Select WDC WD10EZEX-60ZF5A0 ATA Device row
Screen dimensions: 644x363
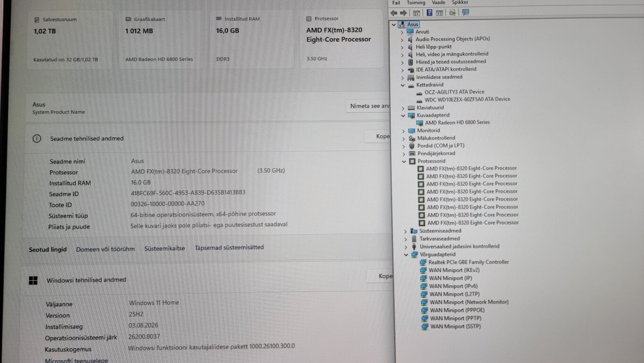467,99
